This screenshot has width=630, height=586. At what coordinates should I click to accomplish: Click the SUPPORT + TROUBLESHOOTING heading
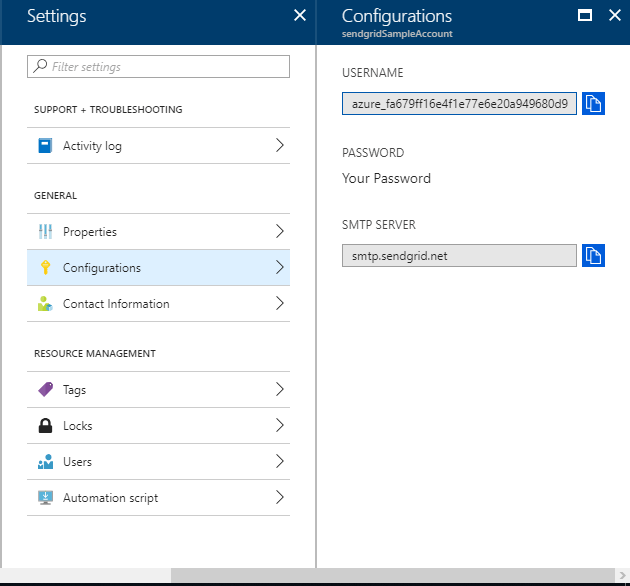tap(108, 109)
